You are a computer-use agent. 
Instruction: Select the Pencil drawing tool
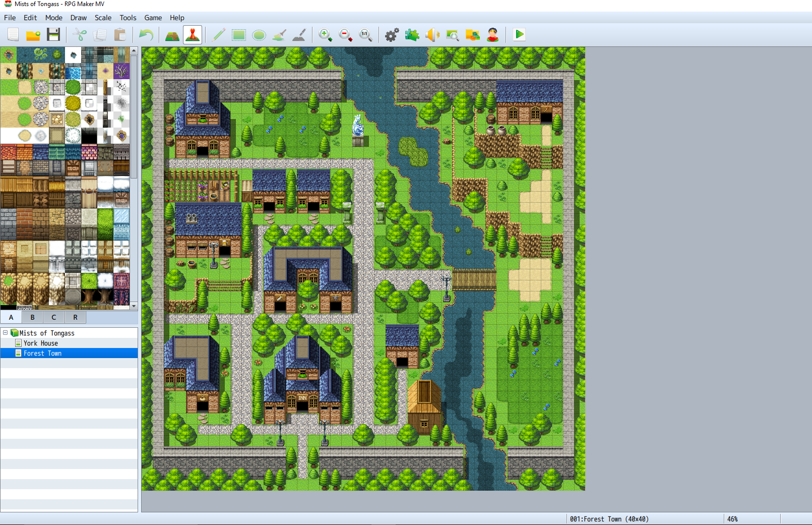tap(219, 35)
